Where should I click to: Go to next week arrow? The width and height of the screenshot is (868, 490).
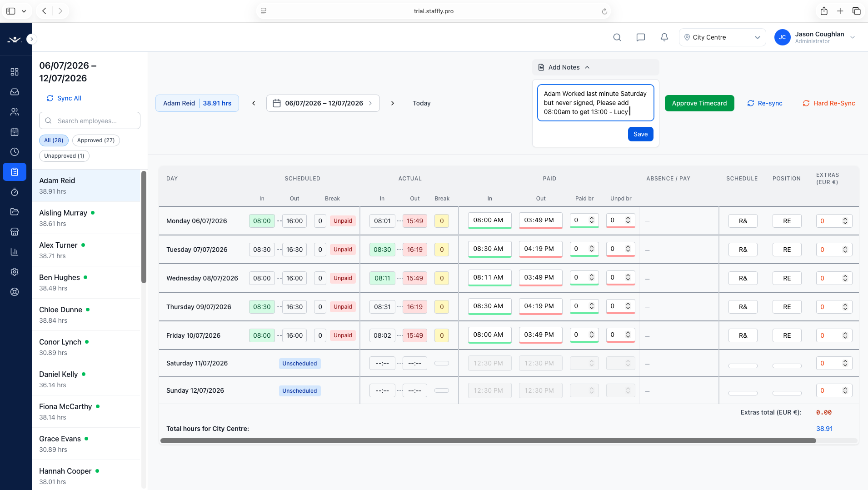(x=393, y=103)
